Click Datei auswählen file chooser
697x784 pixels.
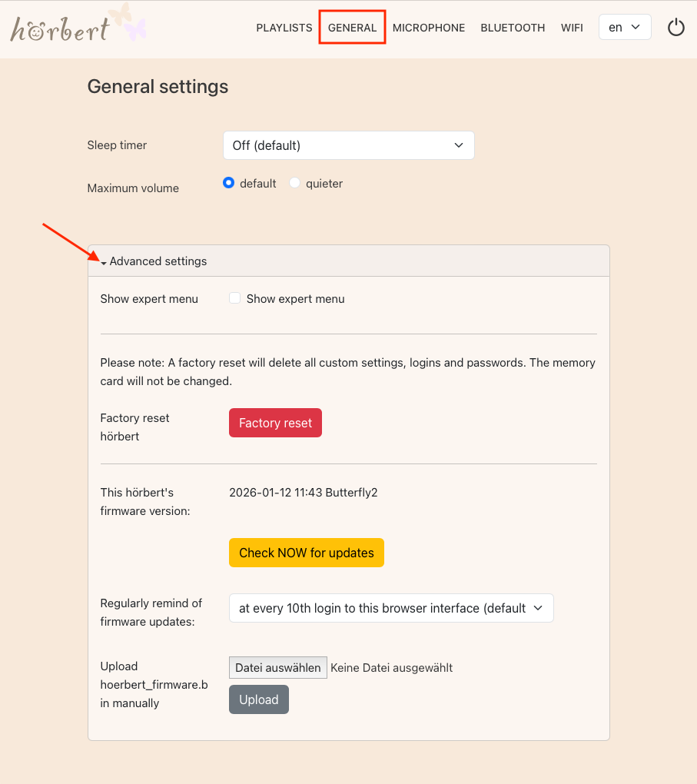point(277,668)
